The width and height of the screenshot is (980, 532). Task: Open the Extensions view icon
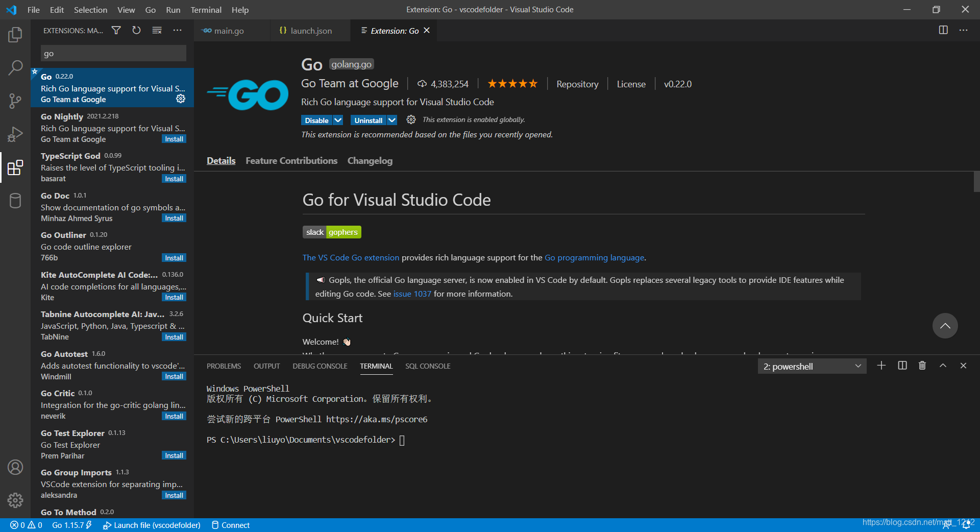15,167
